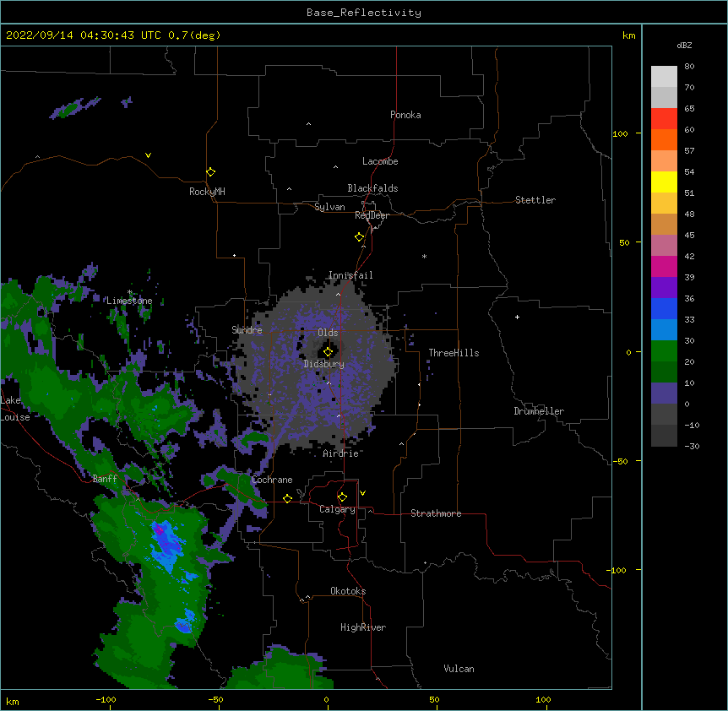Screen dimensions: 728x711
Task: Select the radar site diamond between Olds and Didsbury
Action: pos(328,352)
